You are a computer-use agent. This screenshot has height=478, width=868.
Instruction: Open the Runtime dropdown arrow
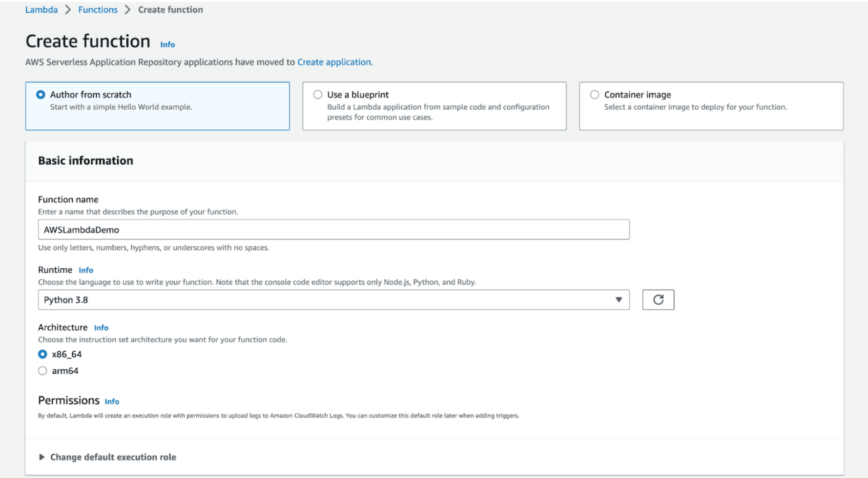click(618, 299)
